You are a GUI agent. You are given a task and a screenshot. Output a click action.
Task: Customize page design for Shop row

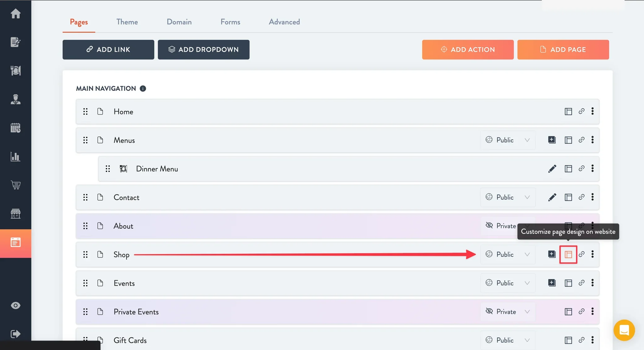(568, 254)
